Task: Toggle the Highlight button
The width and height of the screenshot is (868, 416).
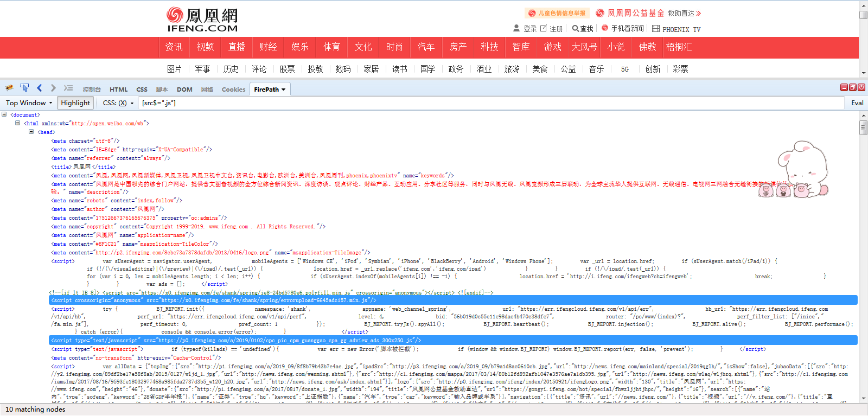Action: (75, 103)
